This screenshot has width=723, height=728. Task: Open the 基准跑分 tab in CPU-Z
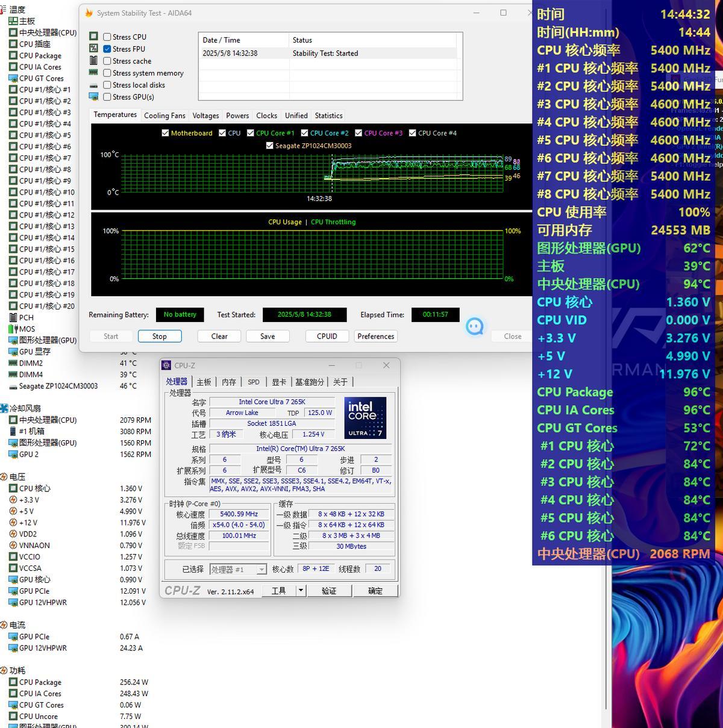tap(310, 382)
